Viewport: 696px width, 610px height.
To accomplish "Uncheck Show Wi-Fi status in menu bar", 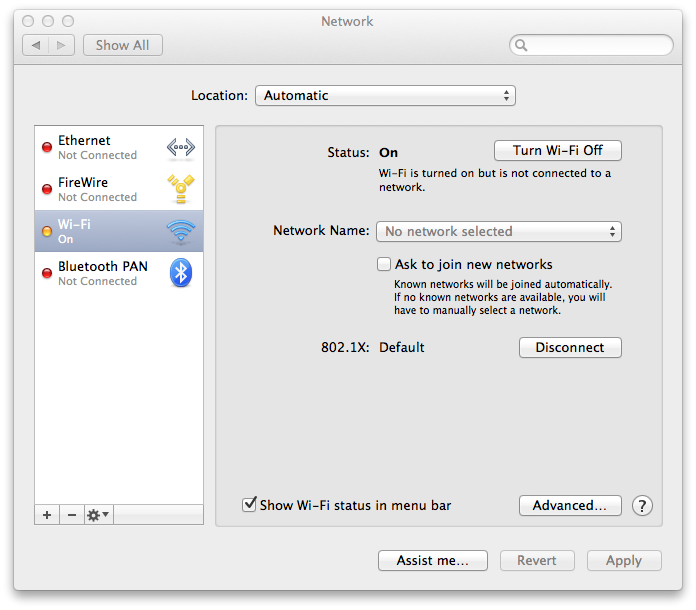I will pyautogui.click(x=249, y=504).
